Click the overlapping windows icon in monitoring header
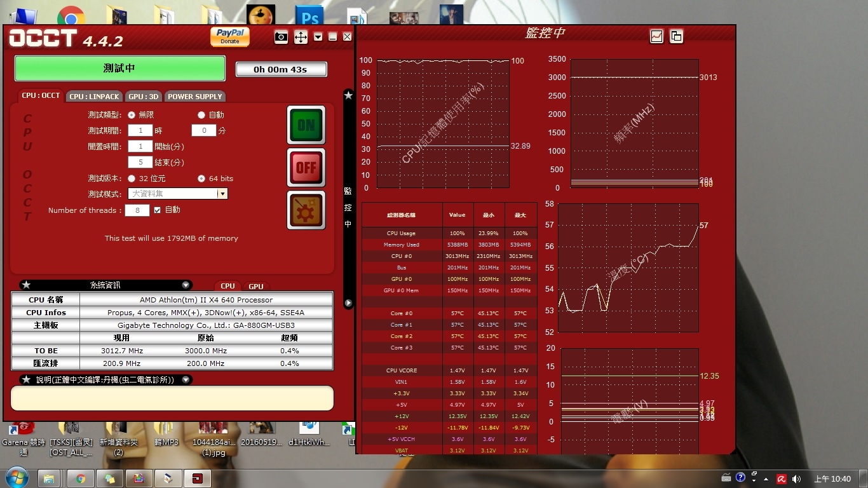Screen dimensions: 868x488 tap(676, 36)
